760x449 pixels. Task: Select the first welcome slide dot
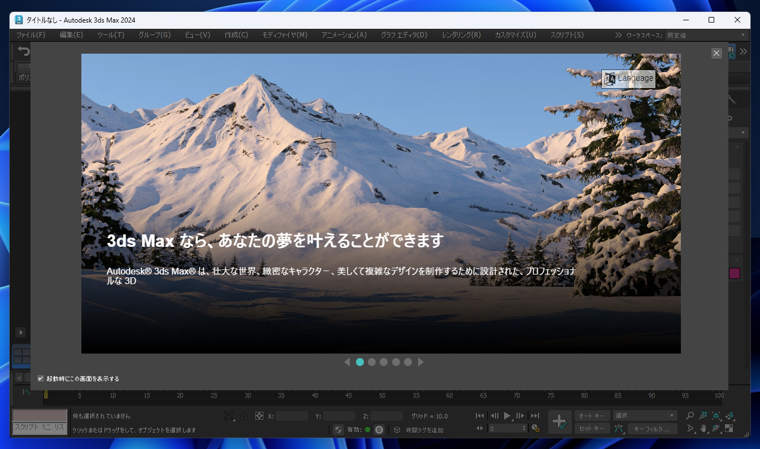360,362
